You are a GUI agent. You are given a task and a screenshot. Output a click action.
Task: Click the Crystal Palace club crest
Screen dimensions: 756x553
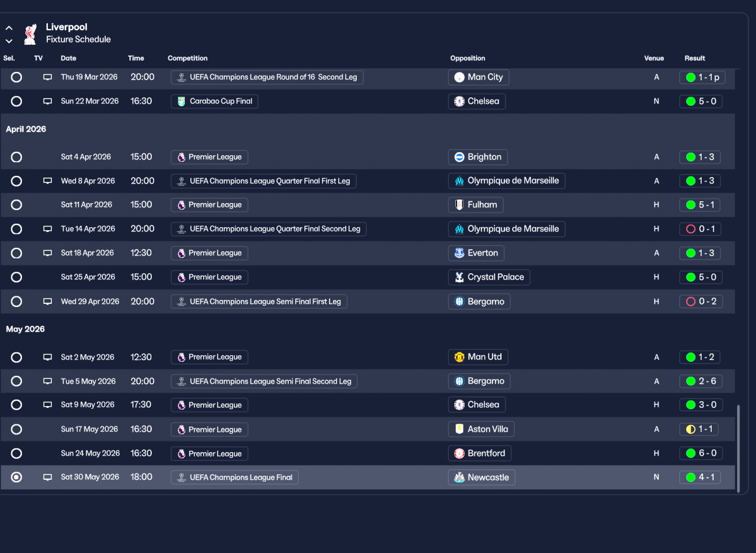pos(460,277)
